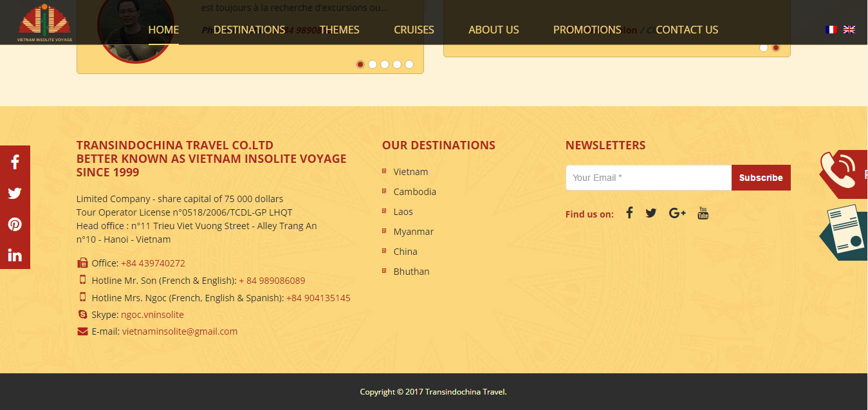The image size is (868, 410).
Task: Open the THEMES menu
Action: 340,30
